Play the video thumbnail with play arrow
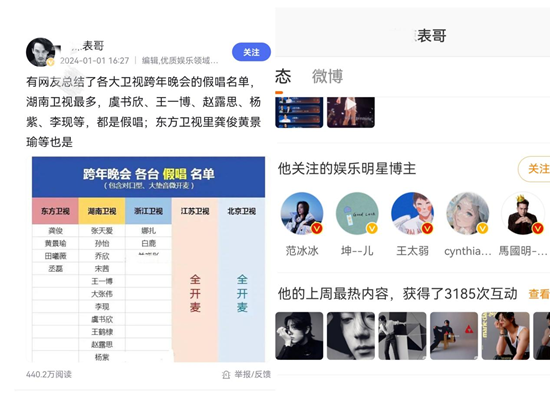Image resolution: width=550 pixels, height=412 pixels. [x=351, y=112]
